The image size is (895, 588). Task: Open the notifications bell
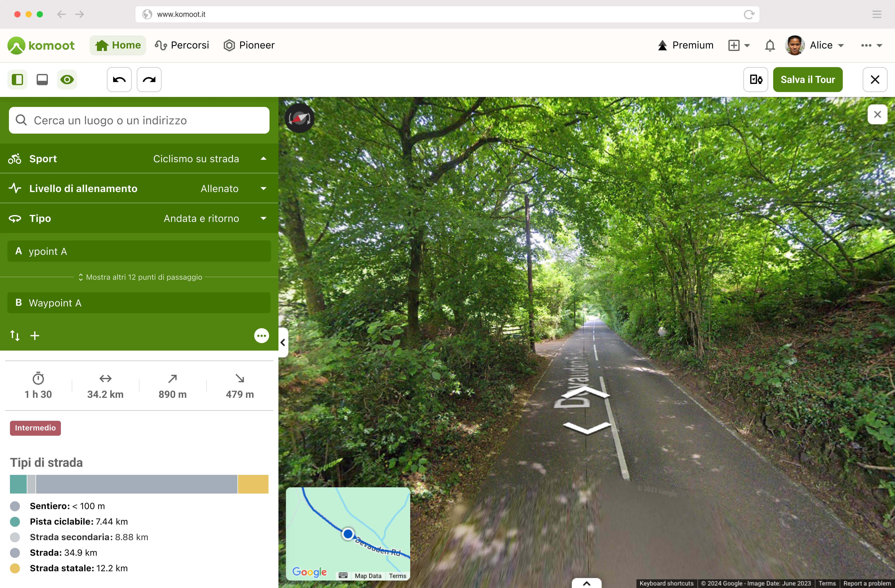(770, 46)
